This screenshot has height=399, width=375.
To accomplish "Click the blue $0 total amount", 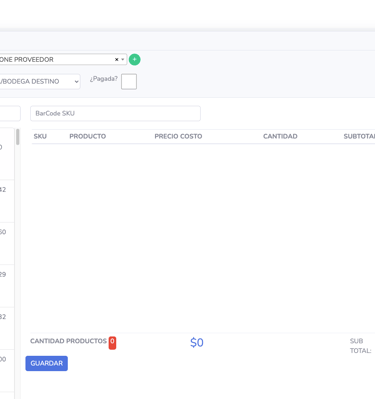I will [x=197, y=343].
